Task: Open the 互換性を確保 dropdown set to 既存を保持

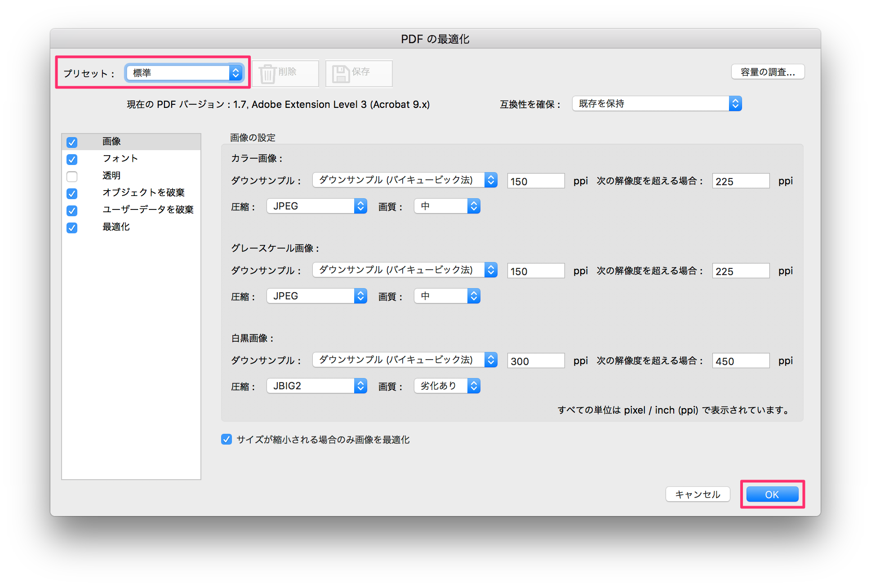Action: pos(657,104)
